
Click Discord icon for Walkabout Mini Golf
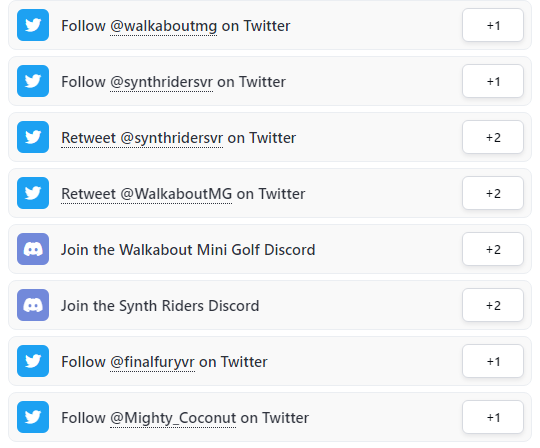(33, 249)
